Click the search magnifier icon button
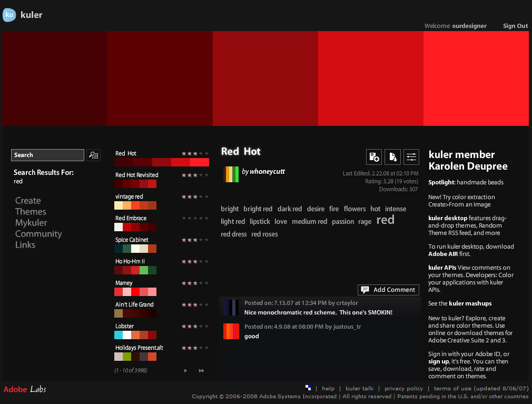This screenshot has width=532, height=404. tap(93, 155)
